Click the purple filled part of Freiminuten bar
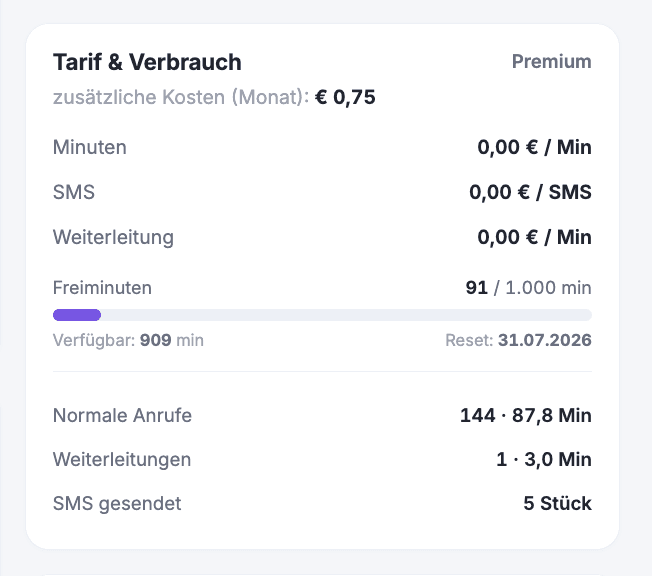 coord(77,315)
